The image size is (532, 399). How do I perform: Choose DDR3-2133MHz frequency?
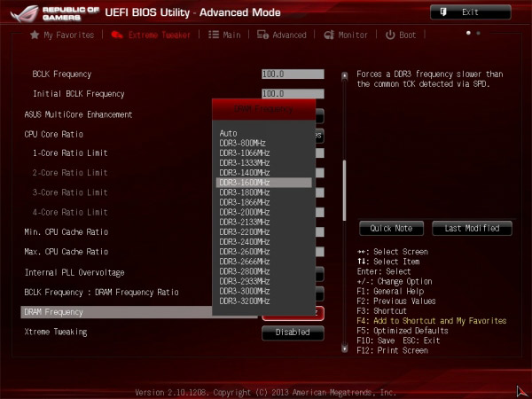[263, 222]
